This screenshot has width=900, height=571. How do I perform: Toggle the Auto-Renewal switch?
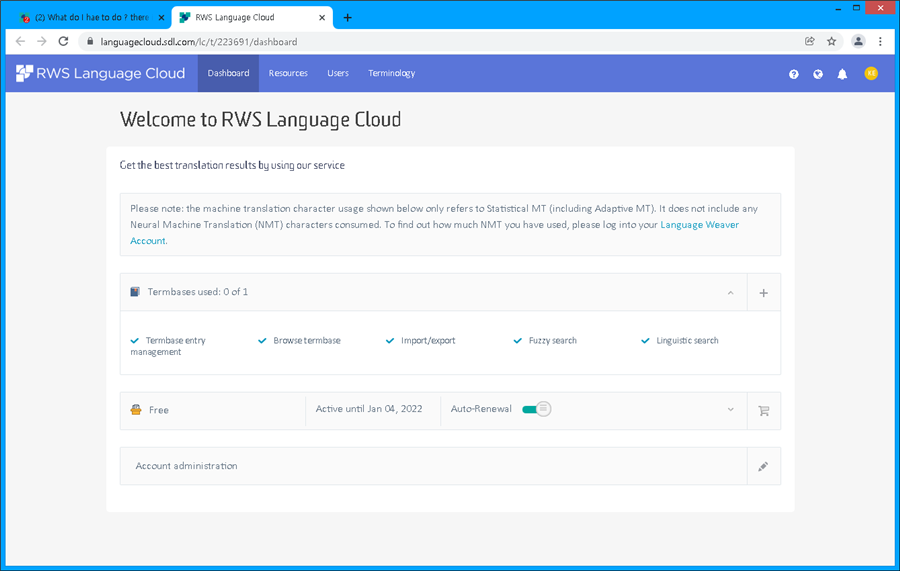click(537, 409)
